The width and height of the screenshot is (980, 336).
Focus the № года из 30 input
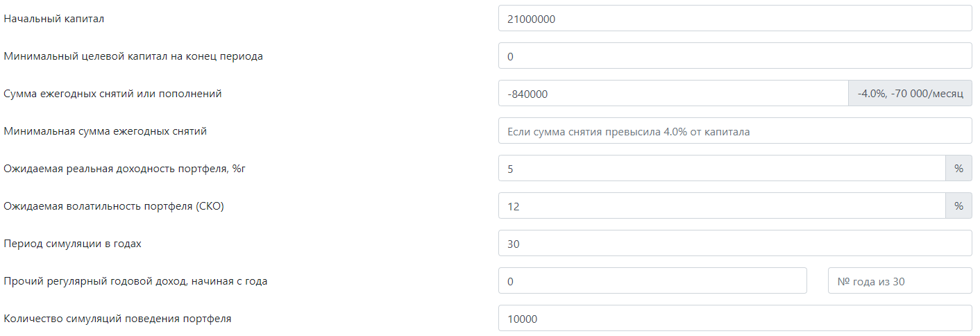click(900, 281)
